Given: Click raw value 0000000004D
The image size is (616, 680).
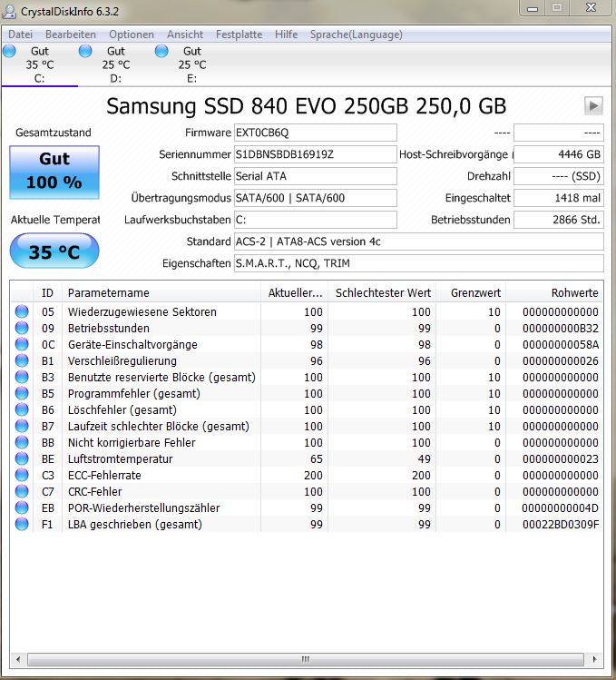Looking at the screenshot, I should [560, 508].
